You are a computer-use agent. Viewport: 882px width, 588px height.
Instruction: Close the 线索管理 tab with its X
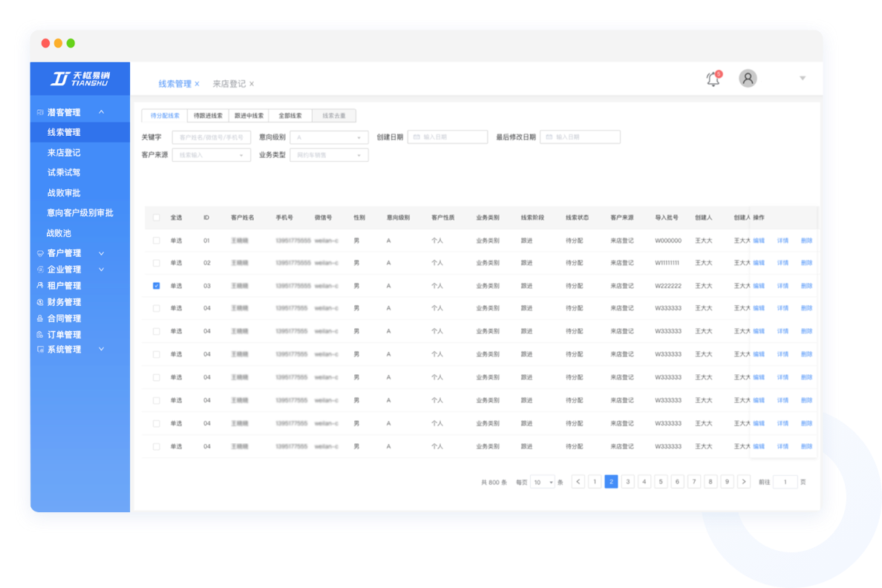tap(197, 85)
